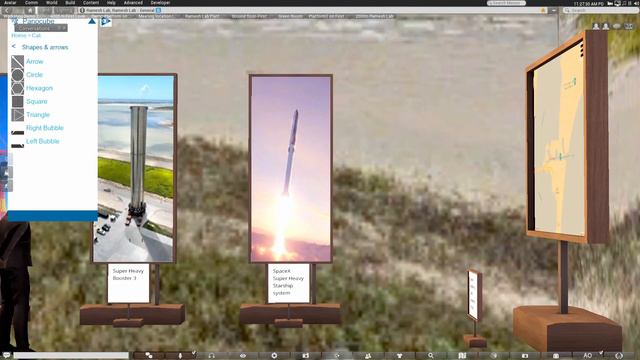Click the 'Super Heavy Booster 3' label sign
Screen dimensions: 640x360
128,283
